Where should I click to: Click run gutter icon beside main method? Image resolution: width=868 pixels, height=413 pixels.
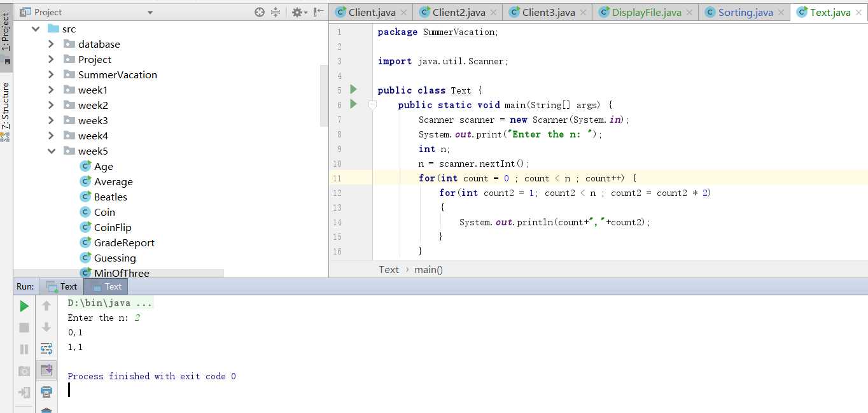(354, 104)
